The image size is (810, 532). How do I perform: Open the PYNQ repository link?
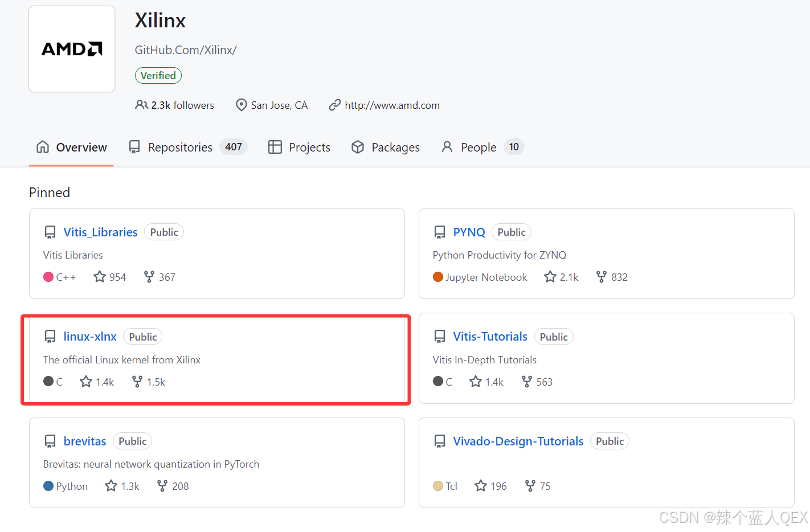click(x=469, y=232)
